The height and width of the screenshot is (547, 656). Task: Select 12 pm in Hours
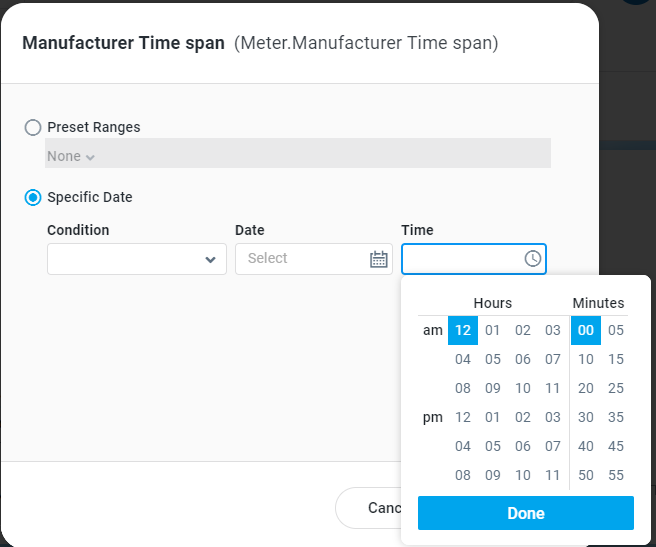coord(463,418)
